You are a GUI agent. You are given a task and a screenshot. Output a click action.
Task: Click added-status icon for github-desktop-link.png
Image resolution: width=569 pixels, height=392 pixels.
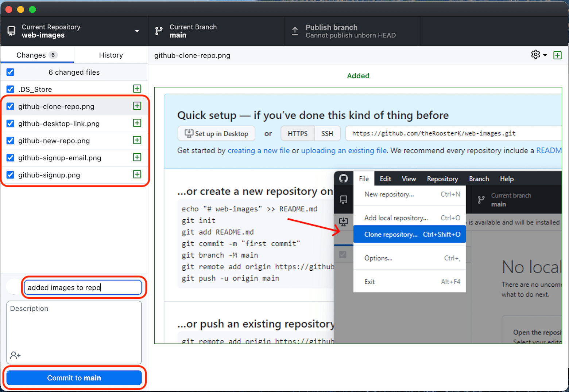(137, 123)
